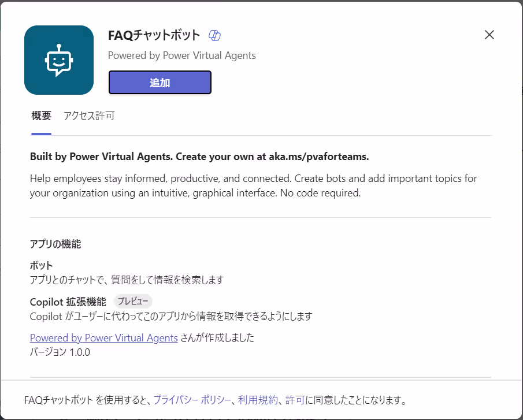
Task: Open the プライバシー ポリシー link
Action: click(x=192, y=400)
